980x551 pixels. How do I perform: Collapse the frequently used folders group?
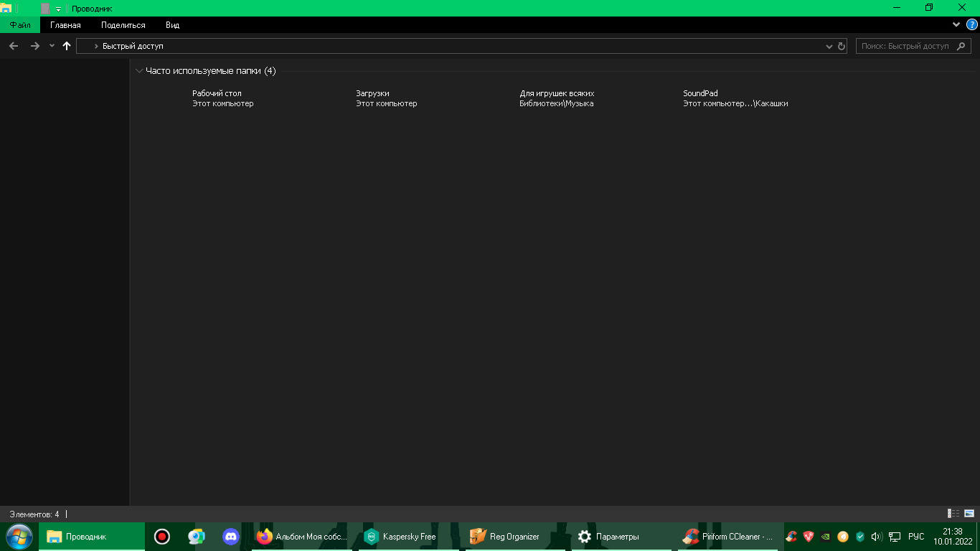pos(139,71)
